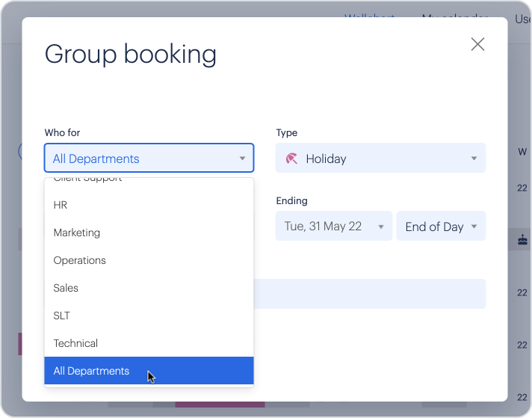Click the Type dropdown caret arrow
Image resolution: width=532 pixels, height=418 pixels.
[x=474, y=159]
